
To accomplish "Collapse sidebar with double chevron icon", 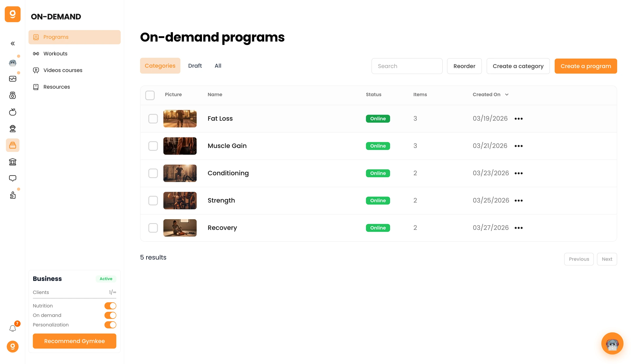I will tap(13, 44).
